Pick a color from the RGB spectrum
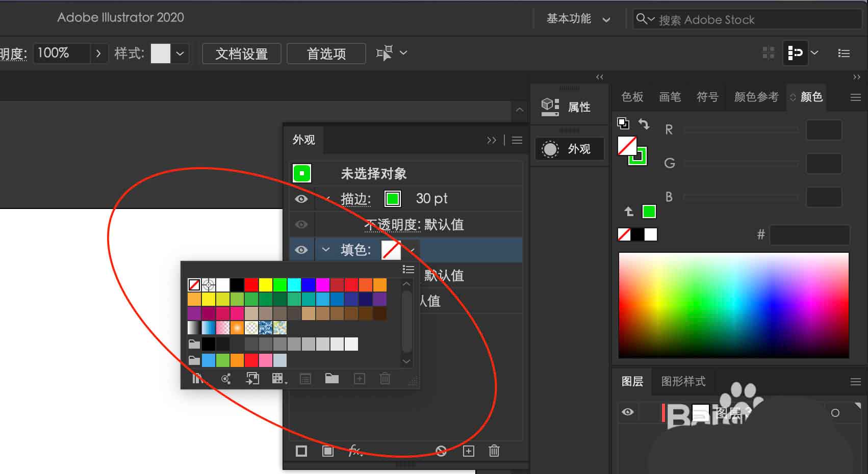868x474 pixels. (733, 305)
